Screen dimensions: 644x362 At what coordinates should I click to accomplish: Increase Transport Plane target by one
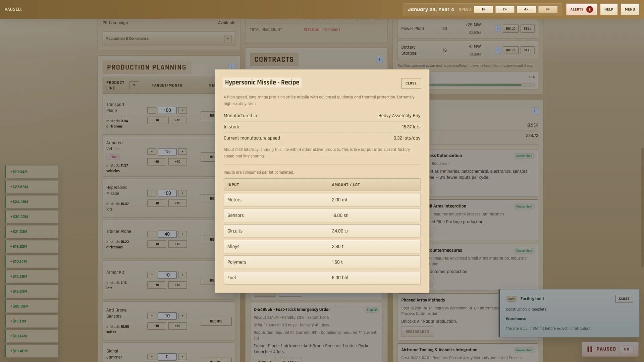[182, 110]
